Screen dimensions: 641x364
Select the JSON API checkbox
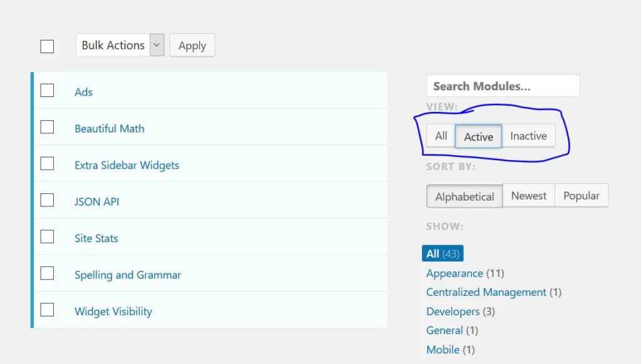click(47, 200)
